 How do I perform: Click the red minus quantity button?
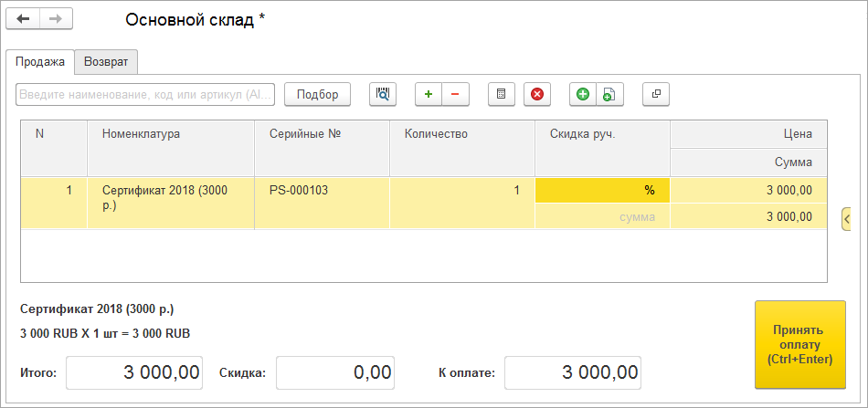pos(455,94)
